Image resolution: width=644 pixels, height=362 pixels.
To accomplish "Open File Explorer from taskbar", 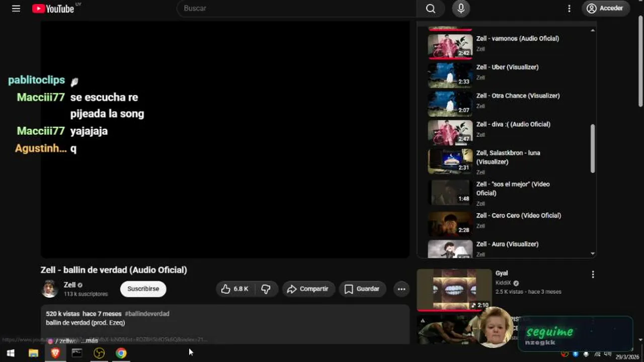I will pyautogui.click(x=33, y=353).
